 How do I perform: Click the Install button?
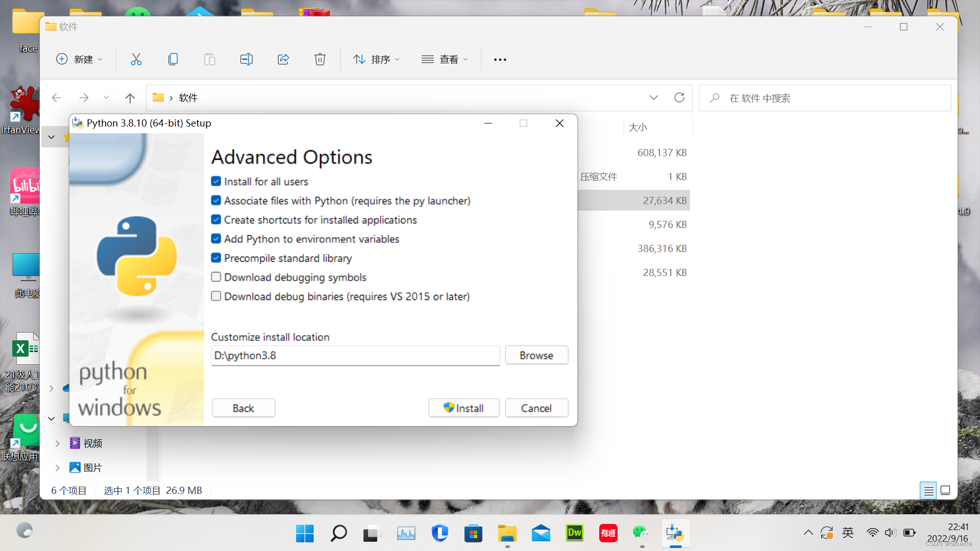(x=463, y=408)
